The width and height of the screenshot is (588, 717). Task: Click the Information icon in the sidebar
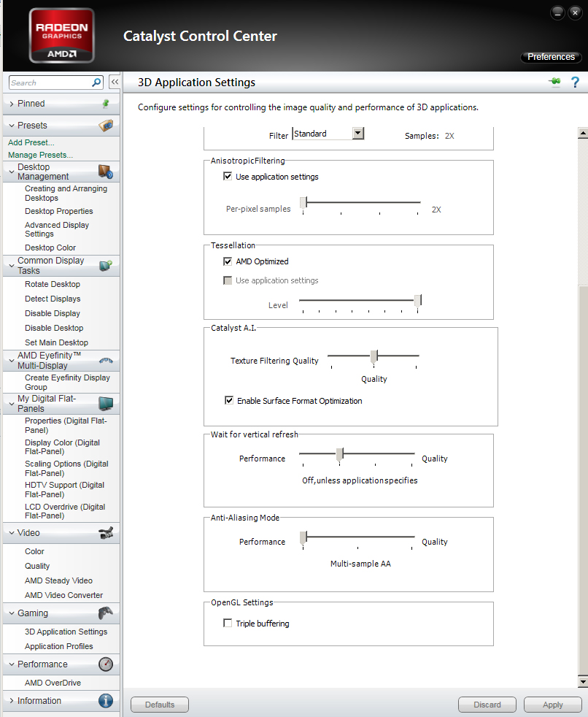click(x=106, y=701)
